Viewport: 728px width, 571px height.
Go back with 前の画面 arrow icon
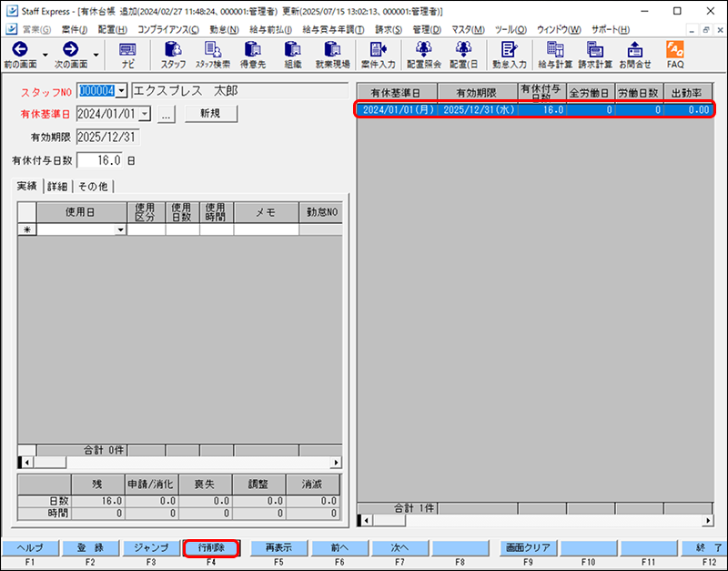click(x=19, y=49)
